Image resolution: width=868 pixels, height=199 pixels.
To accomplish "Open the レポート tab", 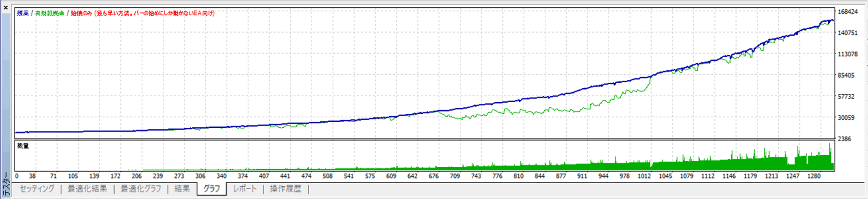I will coord(245,189).
